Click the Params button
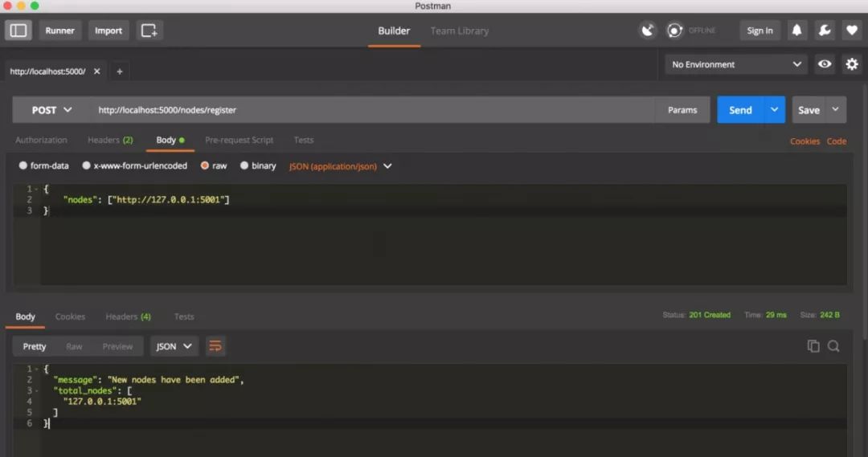Viewport: 868px width, 457px height. pos(682,109)
